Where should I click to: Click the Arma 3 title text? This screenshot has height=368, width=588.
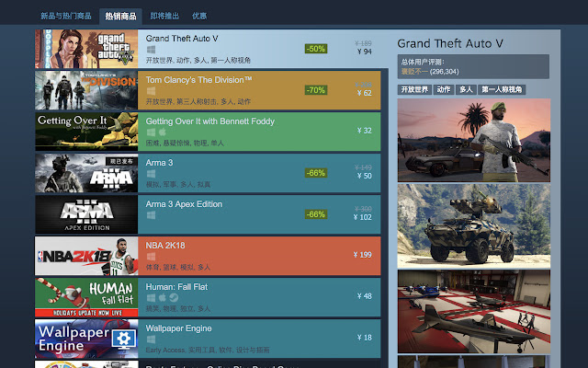(159, 163)
